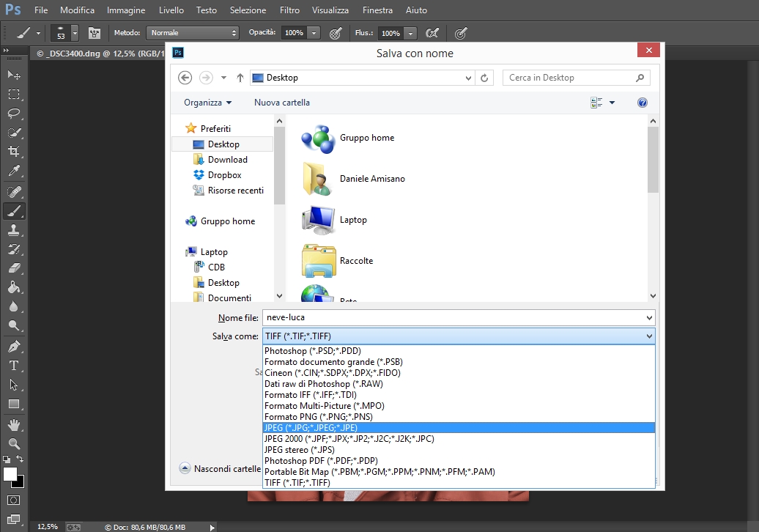Open the Raccolte item in file list
Image resolution: width=759 pixels, height=532 pixels.
tap(338, 261)
